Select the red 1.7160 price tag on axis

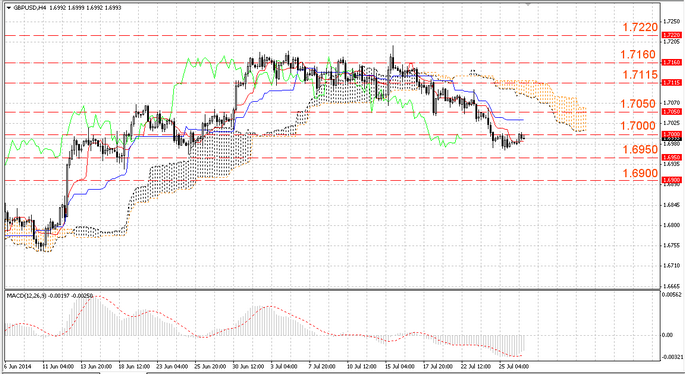click(x=671, y=62)
